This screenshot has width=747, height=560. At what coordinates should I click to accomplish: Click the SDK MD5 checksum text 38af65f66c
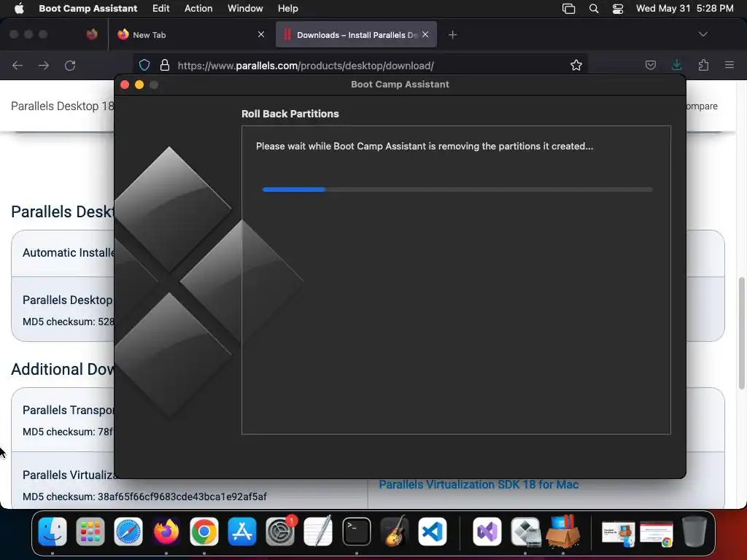(x=144, y=497)
